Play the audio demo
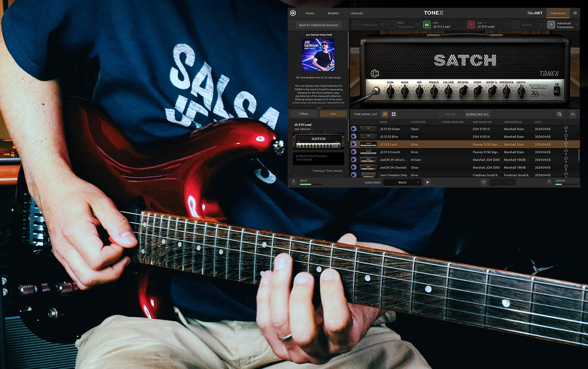Screen dimensions: 588x369 click(x=427, y=182)
